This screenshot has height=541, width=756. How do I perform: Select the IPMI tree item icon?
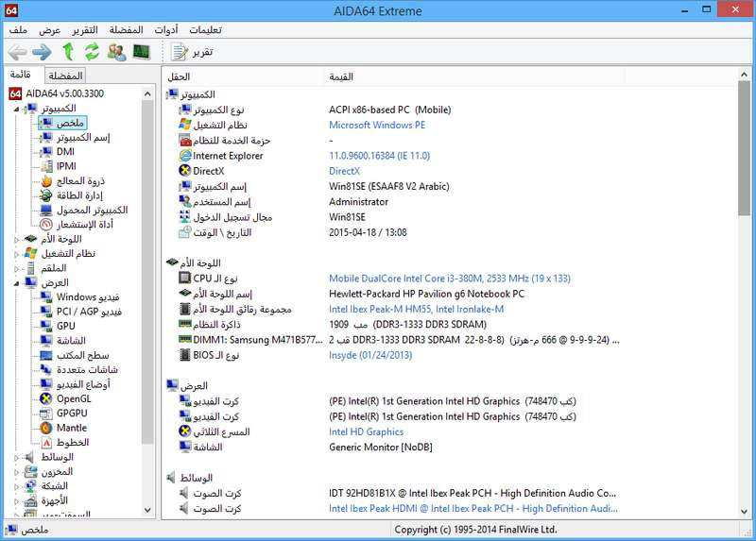point(46,166)
